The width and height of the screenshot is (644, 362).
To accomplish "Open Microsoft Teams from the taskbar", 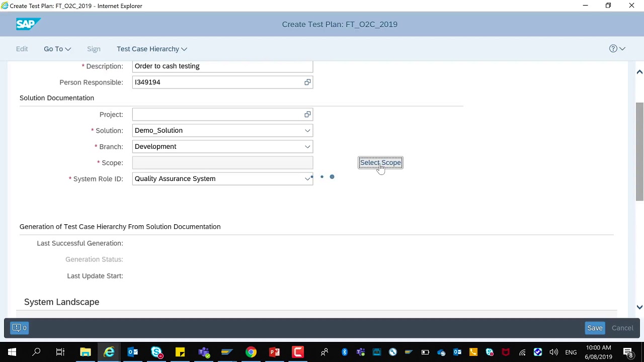I will (x=204, y=352).
